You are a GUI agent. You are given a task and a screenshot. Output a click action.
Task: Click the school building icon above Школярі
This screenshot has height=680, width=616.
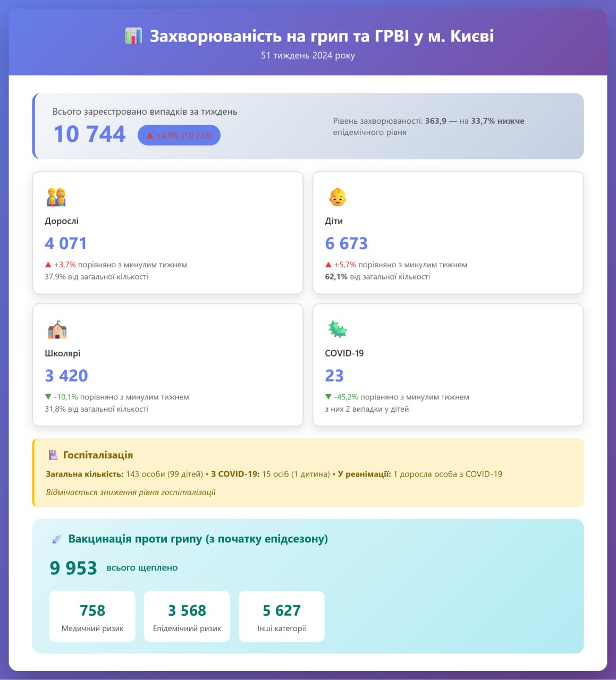tap(57, 329)
